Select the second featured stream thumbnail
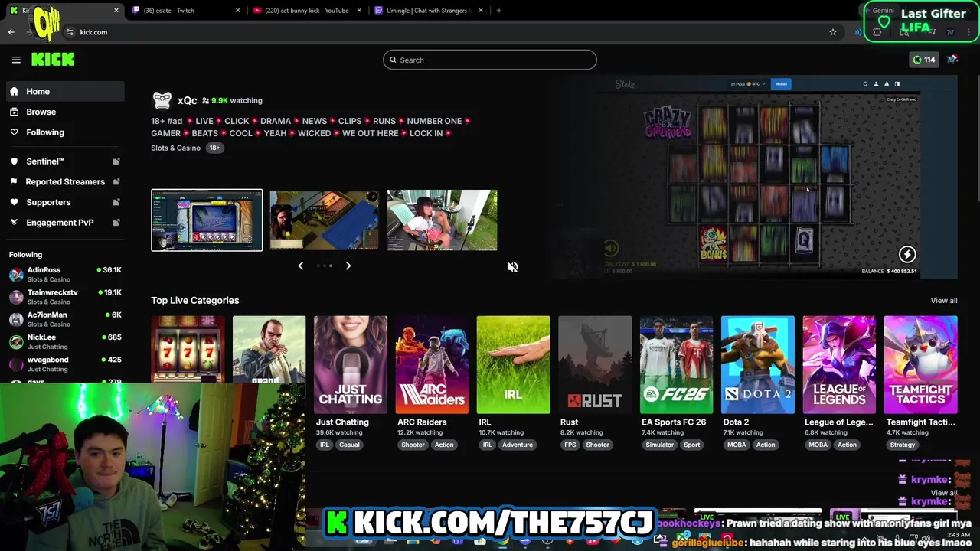Screen dimensions: 980x551 324,220
